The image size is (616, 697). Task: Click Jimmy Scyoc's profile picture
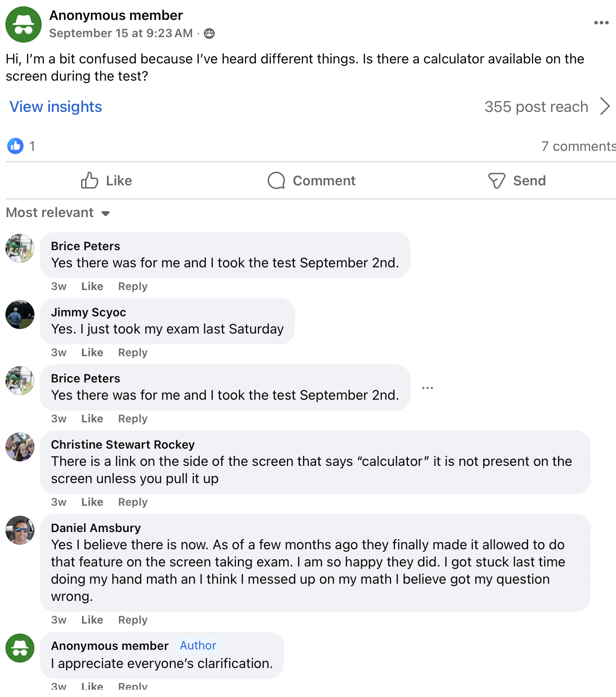[20, 315]
